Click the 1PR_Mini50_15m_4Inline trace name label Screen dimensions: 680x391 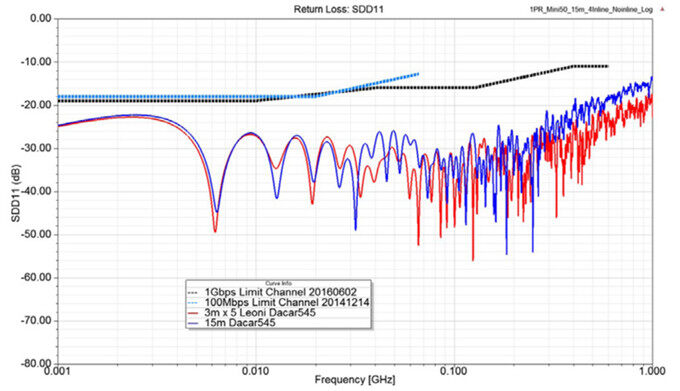click(x=591, y=10)
